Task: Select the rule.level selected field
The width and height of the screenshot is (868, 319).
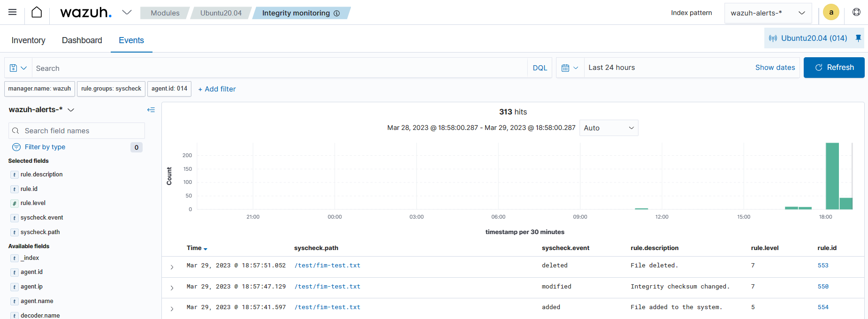Action: click(33, 203)
